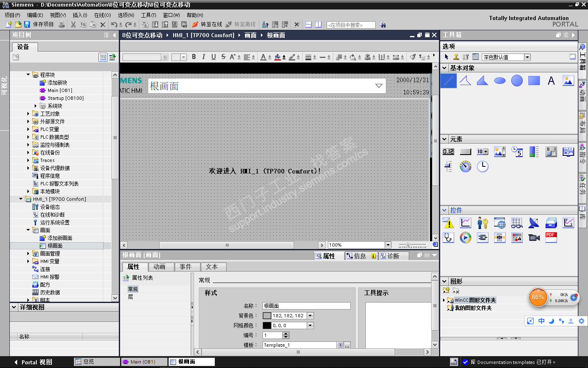Add the Alarm view control
588x368 pixels.
(448, 223)
